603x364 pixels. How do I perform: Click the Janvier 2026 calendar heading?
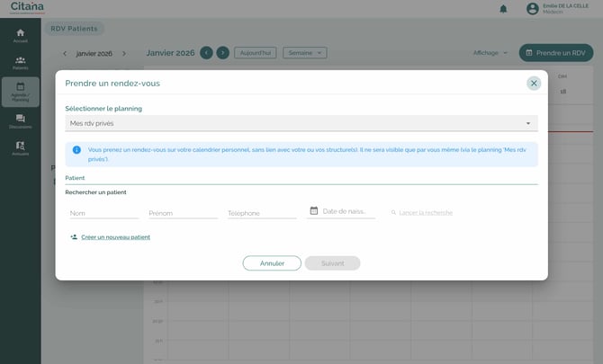pos(170,53)
